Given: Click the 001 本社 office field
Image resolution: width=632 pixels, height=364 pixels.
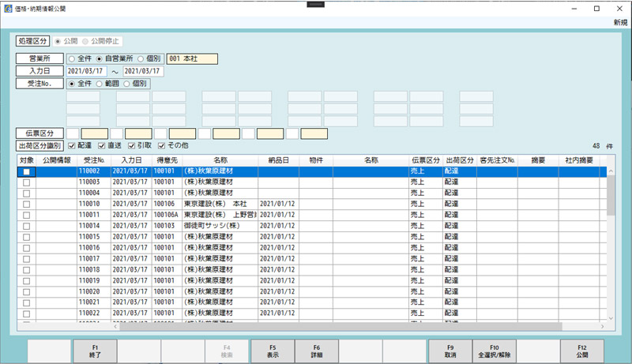Looking at the screenshot, I should 192,58.
